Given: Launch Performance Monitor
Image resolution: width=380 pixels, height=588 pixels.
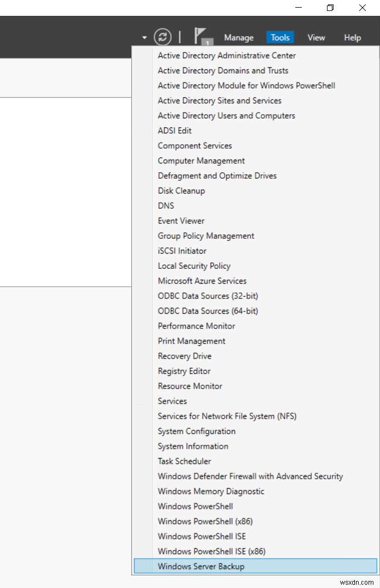Looking at the screenshot, I should coord(196,326).
